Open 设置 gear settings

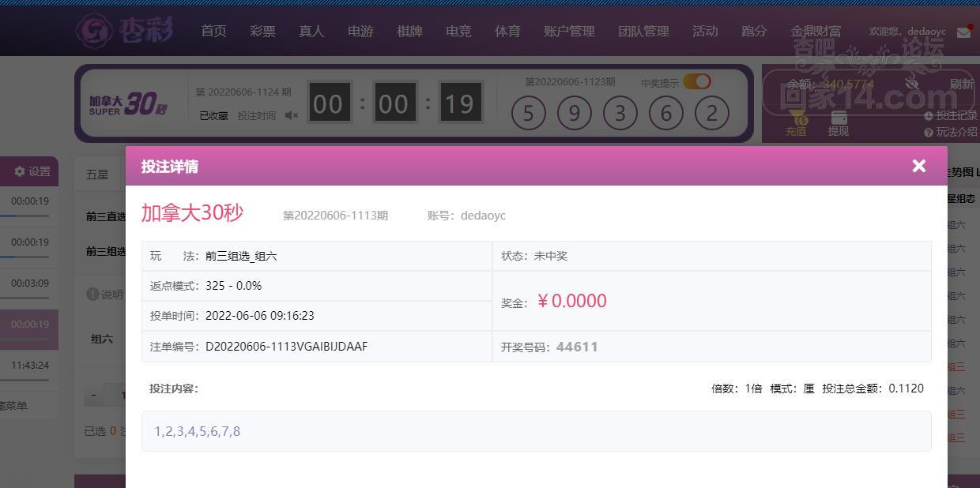(x=32, y=171)
